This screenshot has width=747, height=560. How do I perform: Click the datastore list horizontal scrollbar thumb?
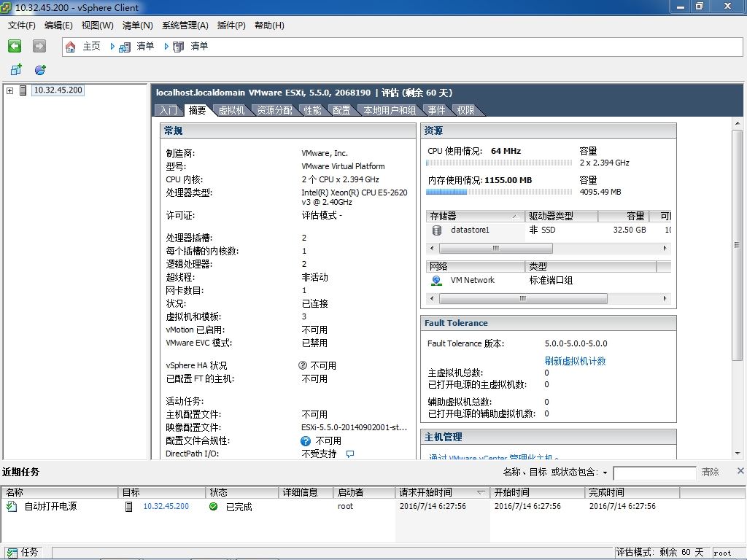(496, 248)
